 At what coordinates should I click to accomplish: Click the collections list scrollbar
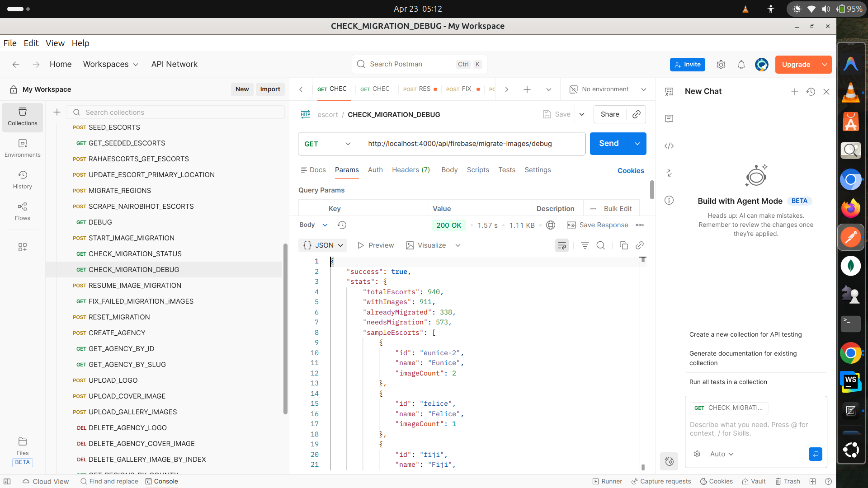[285, 329]
